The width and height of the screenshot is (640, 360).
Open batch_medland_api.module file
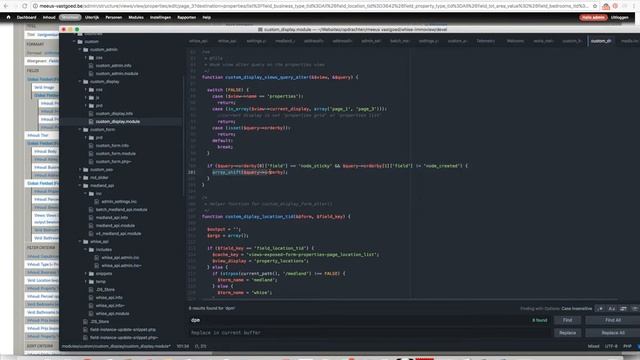[x=121, y=209]
